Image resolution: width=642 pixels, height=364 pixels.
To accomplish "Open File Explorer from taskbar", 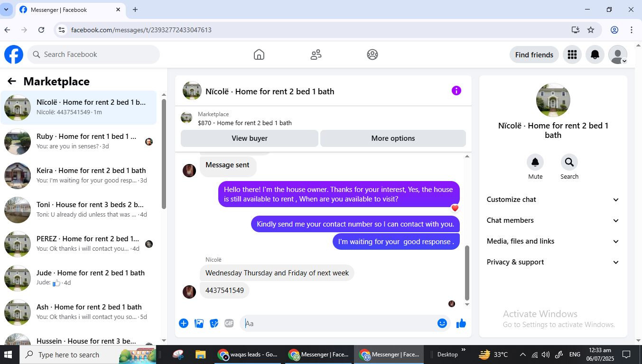I will (x=200, y=355).
